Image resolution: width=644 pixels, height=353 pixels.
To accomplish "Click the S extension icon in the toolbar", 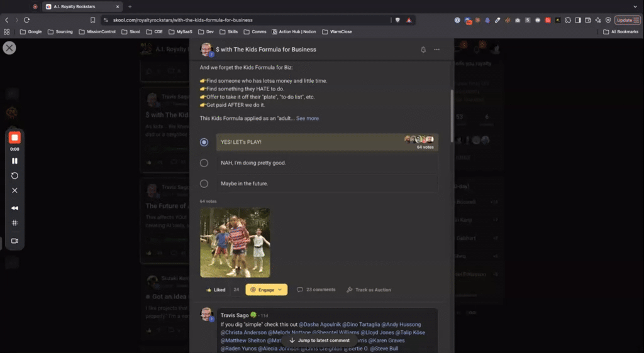I will coord(528,20).
